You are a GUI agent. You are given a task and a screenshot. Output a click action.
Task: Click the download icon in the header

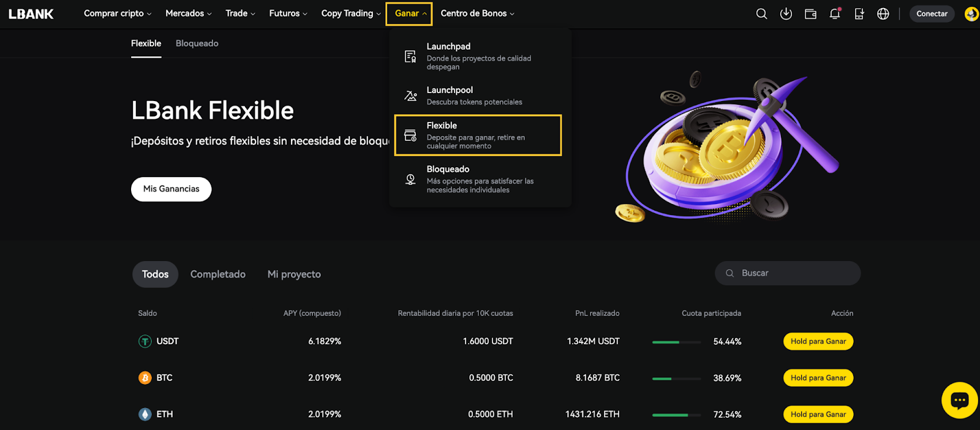786,13
